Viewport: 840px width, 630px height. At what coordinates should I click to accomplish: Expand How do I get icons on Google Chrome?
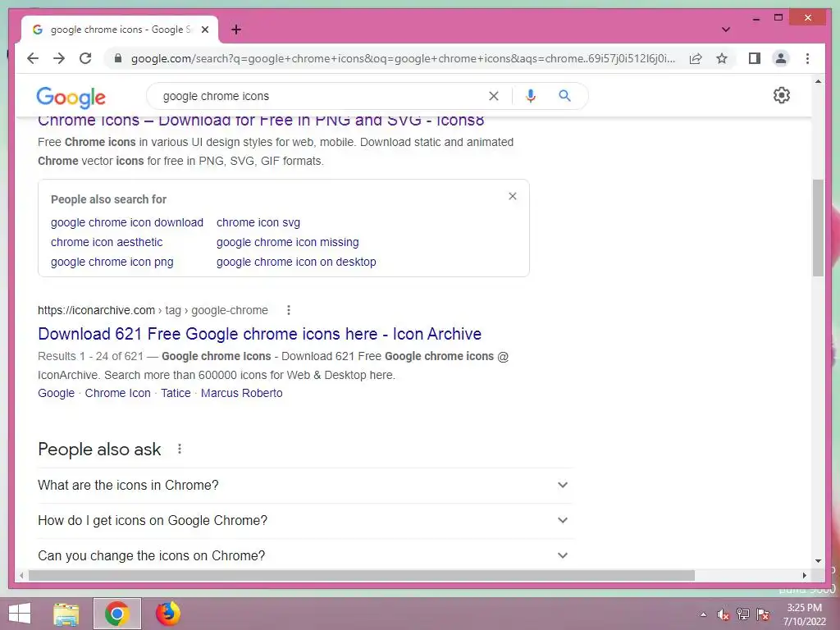305,521
